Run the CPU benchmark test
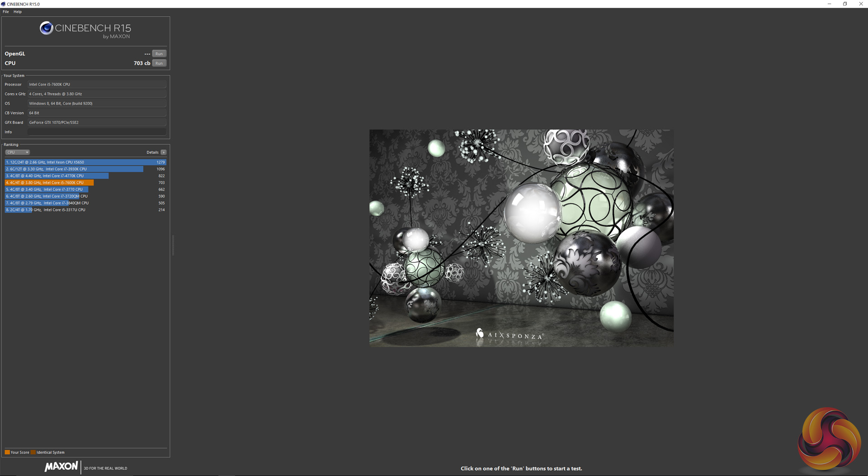Image resolution: width=868 pixels, height=476 pixels. coord(159,63)
